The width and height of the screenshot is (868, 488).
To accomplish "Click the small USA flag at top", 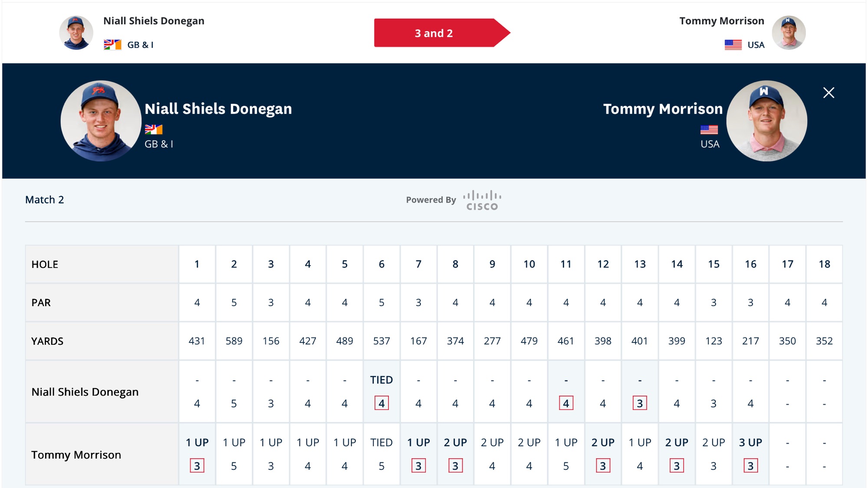I will [733, 45].
